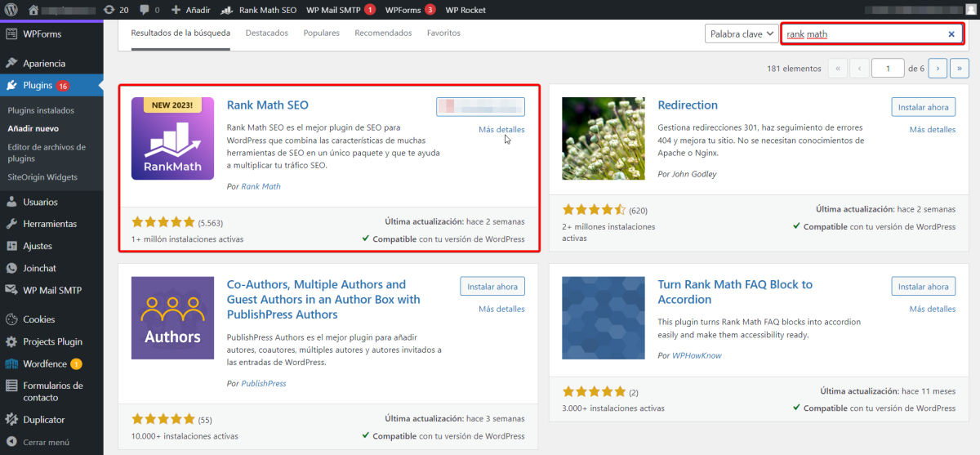
Task: Open Rank Math SEO in admin bar
Action: coord(259,10)
